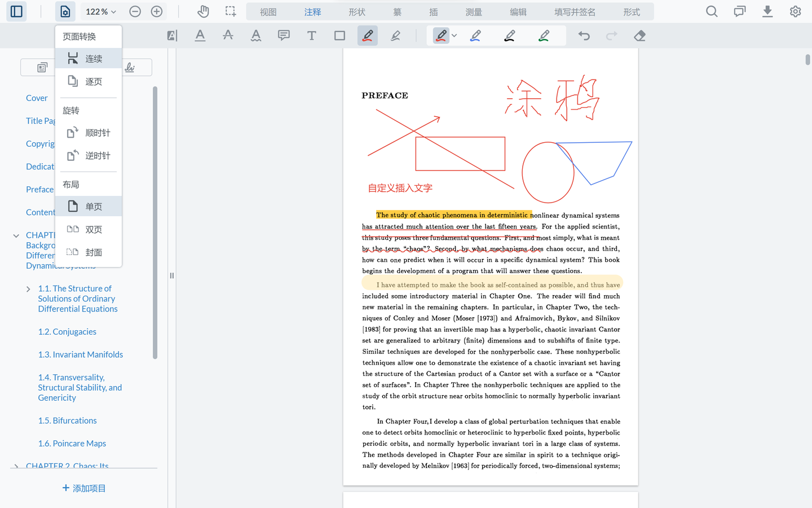Open the 1.5. Bifurcations outline link

pyautogui.click(x=67, y=420)
